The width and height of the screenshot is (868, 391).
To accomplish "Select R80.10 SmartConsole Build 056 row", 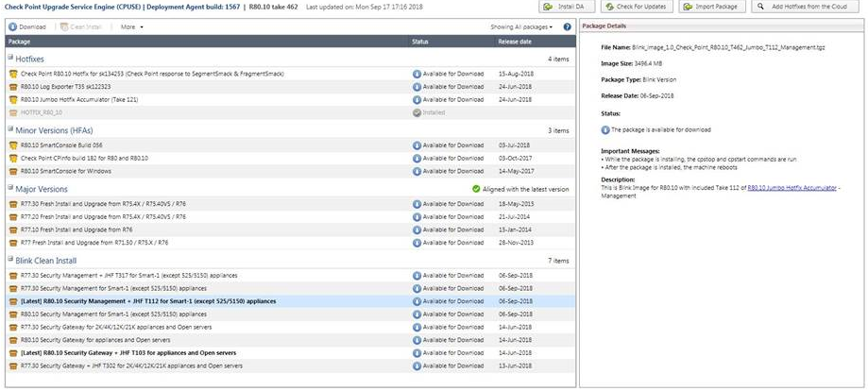I will pyautogui.click(x=290, y=145).
